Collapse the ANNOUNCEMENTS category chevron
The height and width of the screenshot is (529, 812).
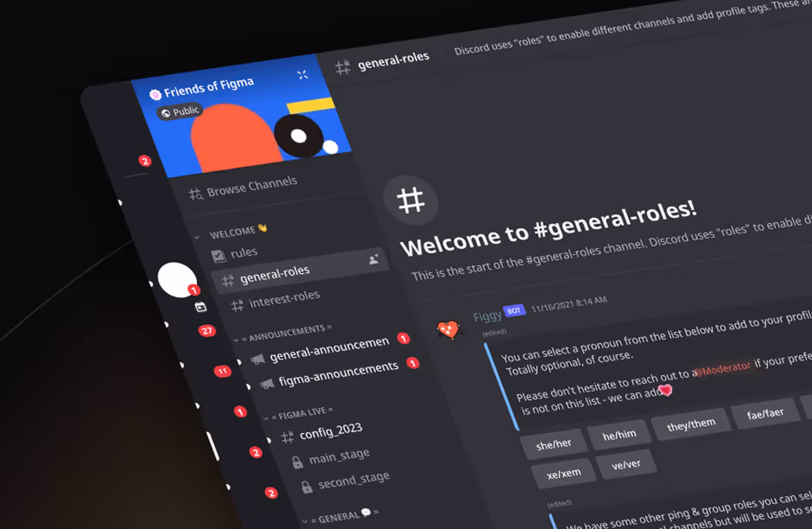click(x=235, y=340)
